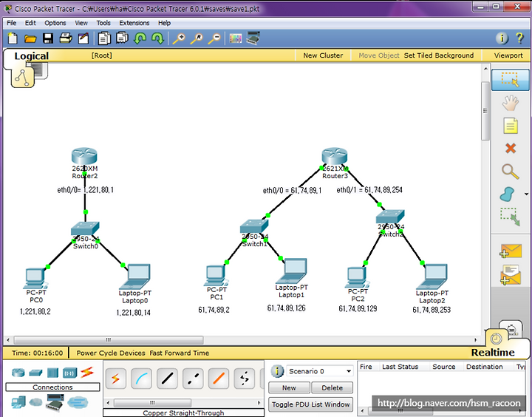Click the Add Complex PDU envelope icon
The image size is (532, 417).
pos(511,274)
